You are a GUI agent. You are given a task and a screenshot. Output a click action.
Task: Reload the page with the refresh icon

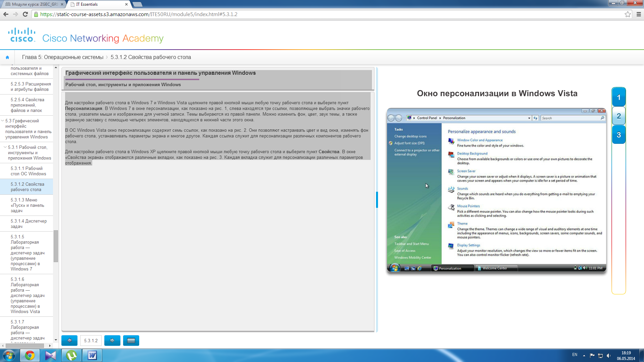25,14
